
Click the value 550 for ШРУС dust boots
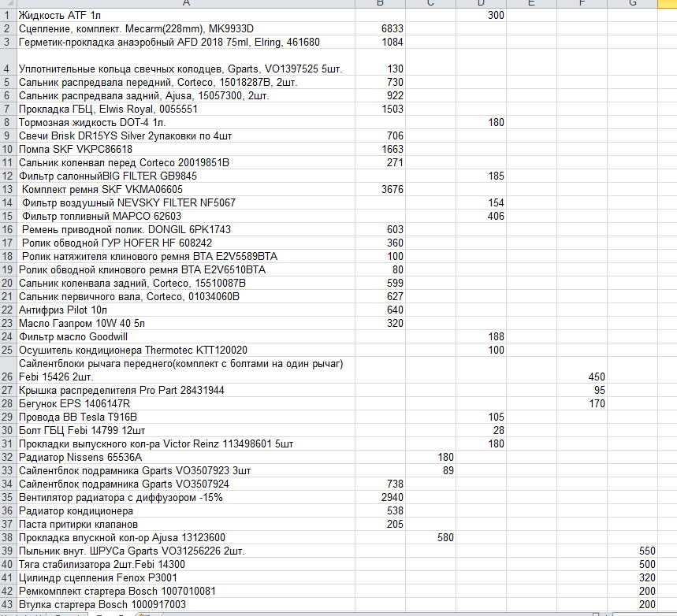647,551
